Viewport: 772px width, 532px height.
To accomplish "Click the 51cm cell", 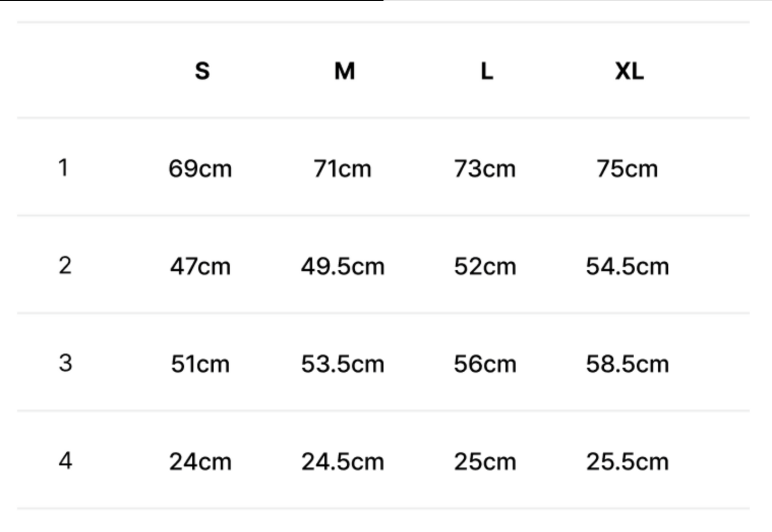I will 200,364.
